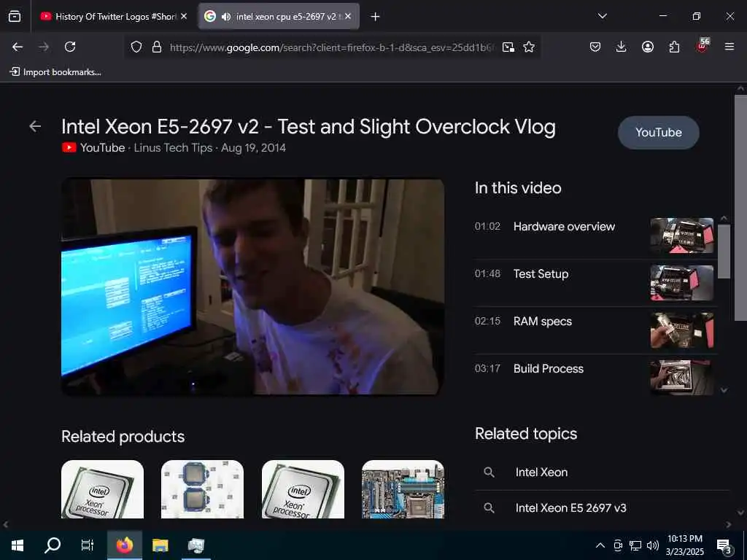Focus the google.com URL address field
The height and width of the screenshot is (560, 747).
[x=332, y=47]
